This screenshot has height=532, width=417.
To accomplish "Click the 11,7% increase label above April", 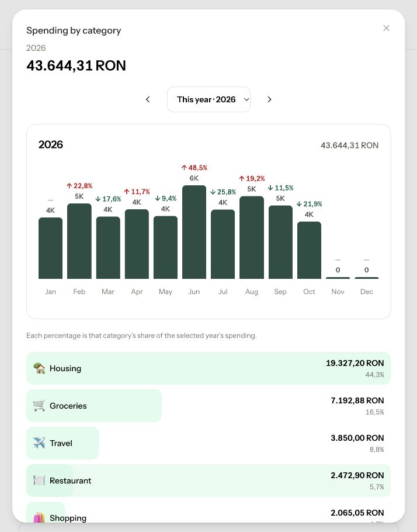I will pos(137,192).
